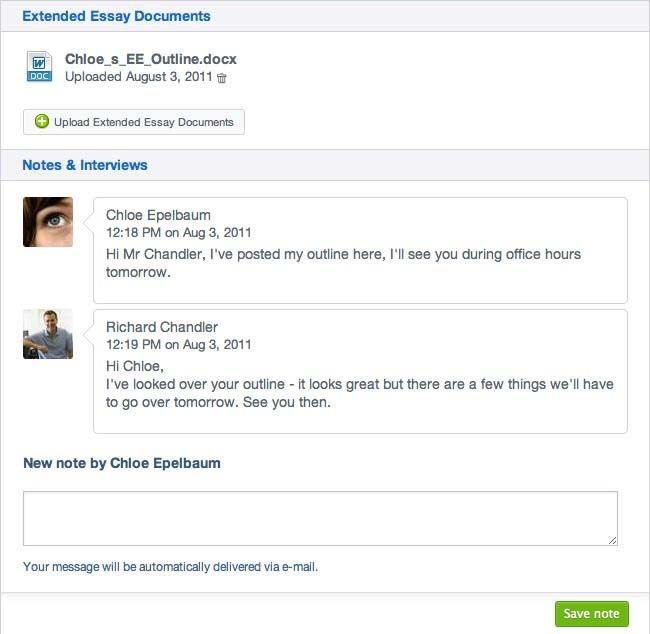Focus the new note text area
The height and width of the screenshot is (634, 650).
point(320,518)
